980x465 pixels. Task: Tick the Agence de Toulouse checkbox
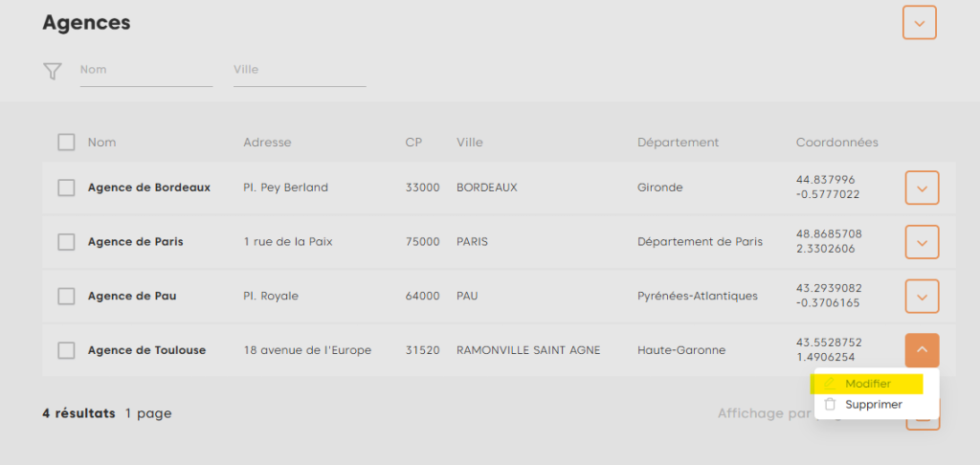[x=66, y=350]
